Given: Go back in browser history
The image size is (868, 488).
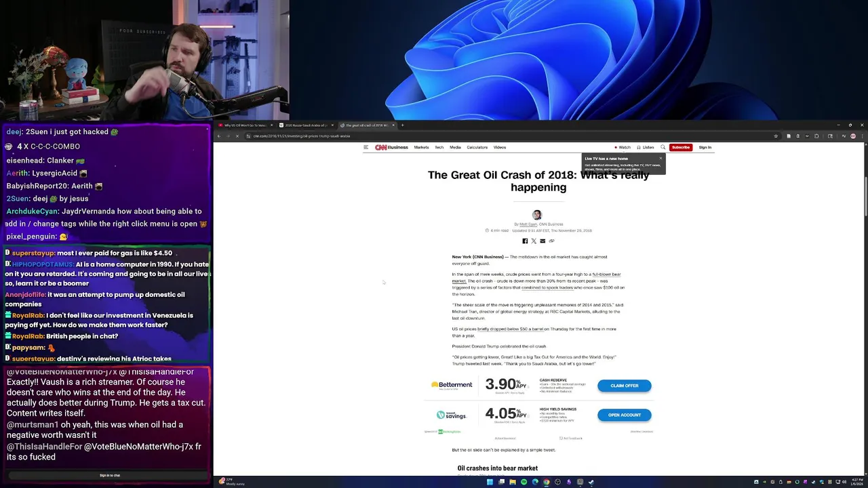Looking at the screenshot, I should (219, 136).
